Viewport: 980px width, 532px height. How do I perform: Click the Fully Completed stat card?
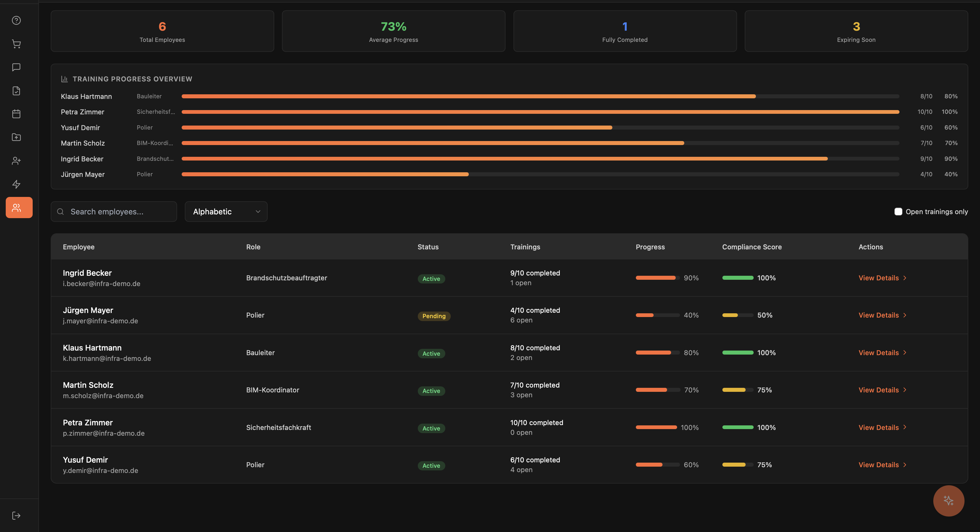coord(625,31)
